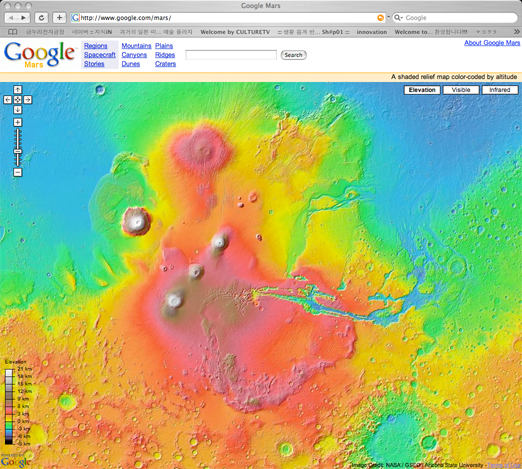
Task: Click the browser Forward arrow button
Action: pos(24,18)
